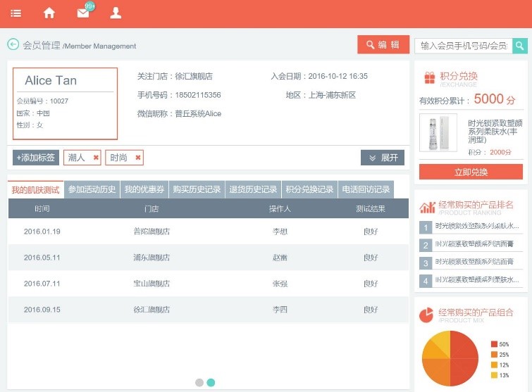Click the back arrow beside 会员管理
532x392 pixels.
(x=13, y=44)
